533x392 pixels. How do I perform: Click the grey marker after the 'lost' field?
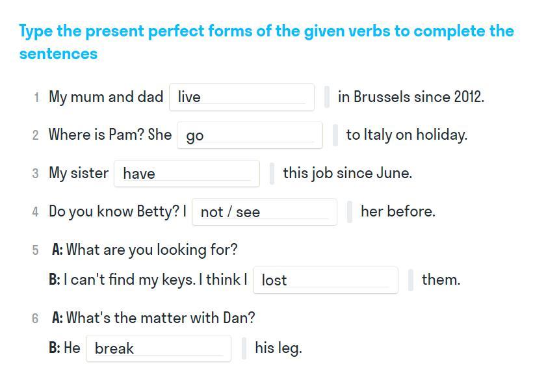click(411, 280)
